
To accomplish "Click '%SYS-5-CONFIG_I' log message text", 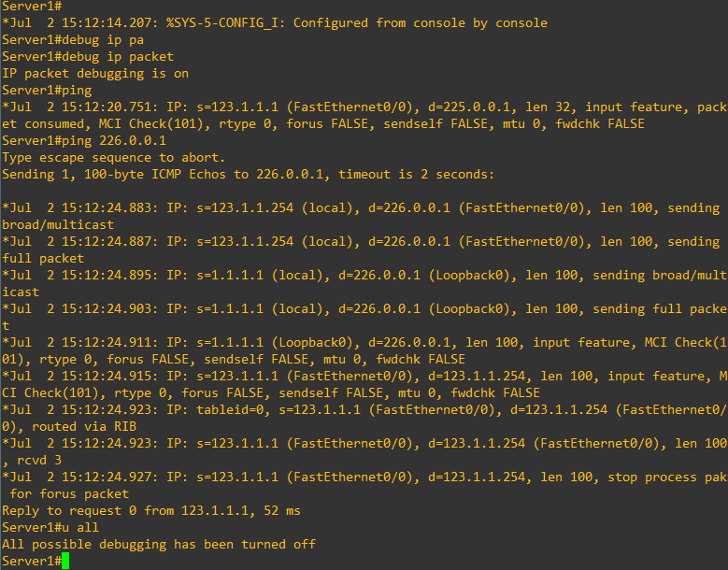I will pos(222,22).
